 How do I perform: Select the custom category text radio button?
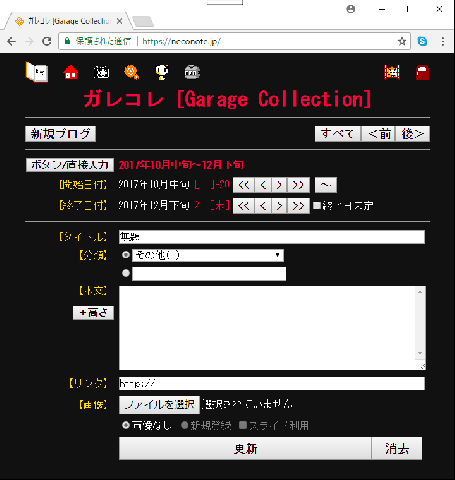126,273
